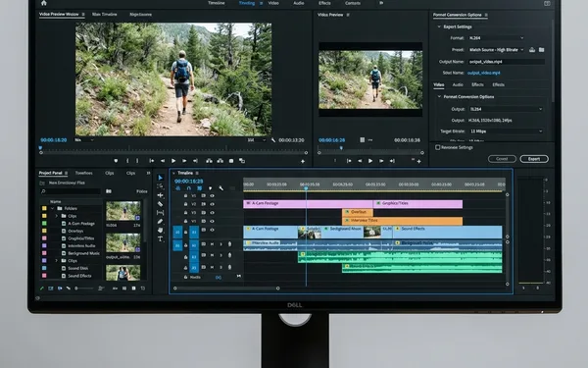The image size is (588, 368).
Task: Collapse the Export Settings section
Action: pyautogui.click(x=439, y=26)
